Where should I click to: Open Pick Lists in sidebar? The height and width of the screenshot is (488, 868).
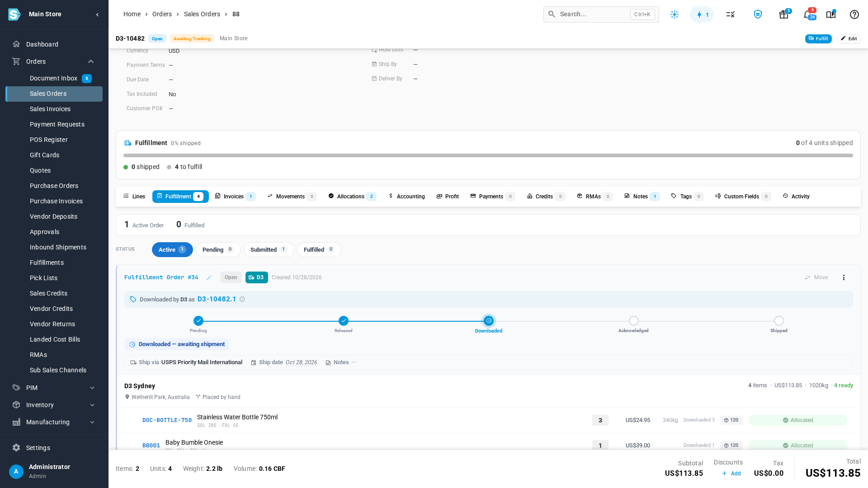(54, 278)
